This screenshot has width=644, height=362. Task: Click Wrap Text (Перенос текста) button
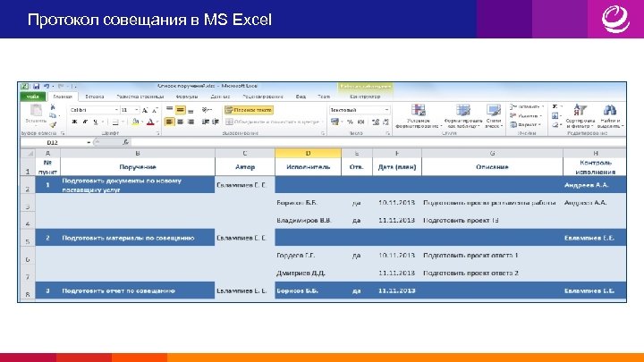(249, 110)
